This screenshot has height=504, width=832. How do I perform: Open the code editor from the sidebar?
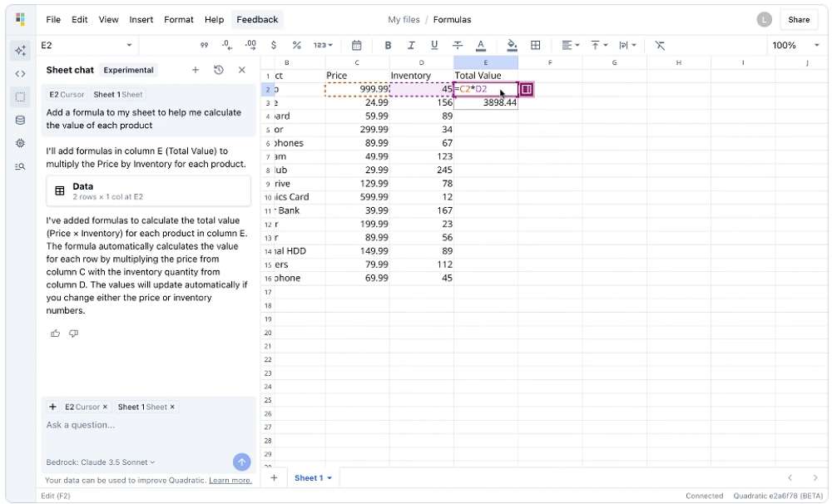click(x=21, y=73)
